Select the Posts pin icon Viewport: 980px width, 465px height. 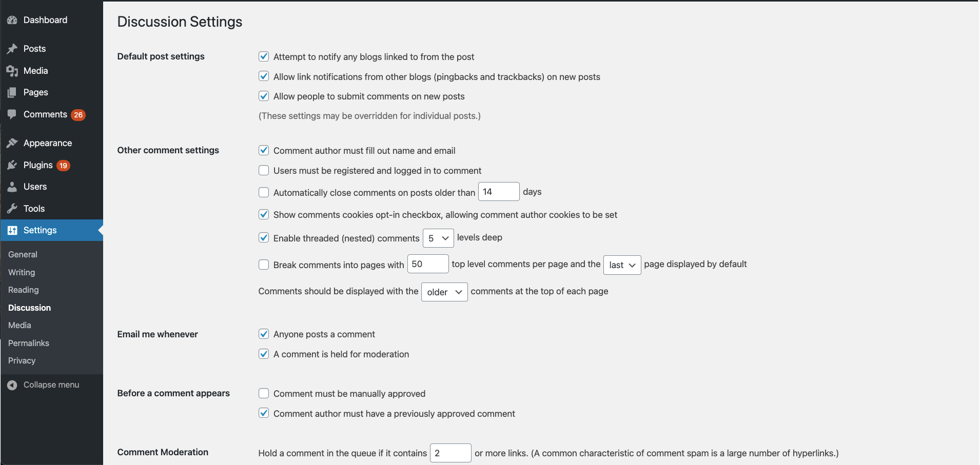click(13, 48)
